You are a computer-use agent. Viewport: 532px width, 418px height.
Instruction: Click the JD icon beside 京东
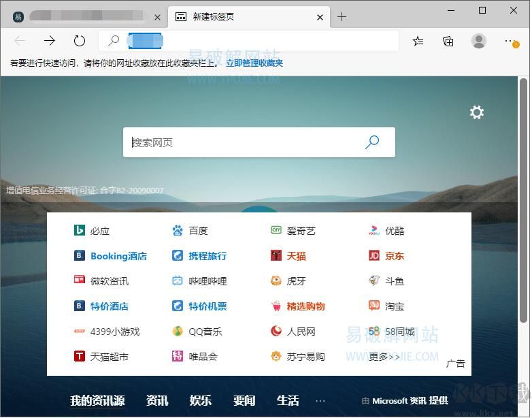point(374,255)
